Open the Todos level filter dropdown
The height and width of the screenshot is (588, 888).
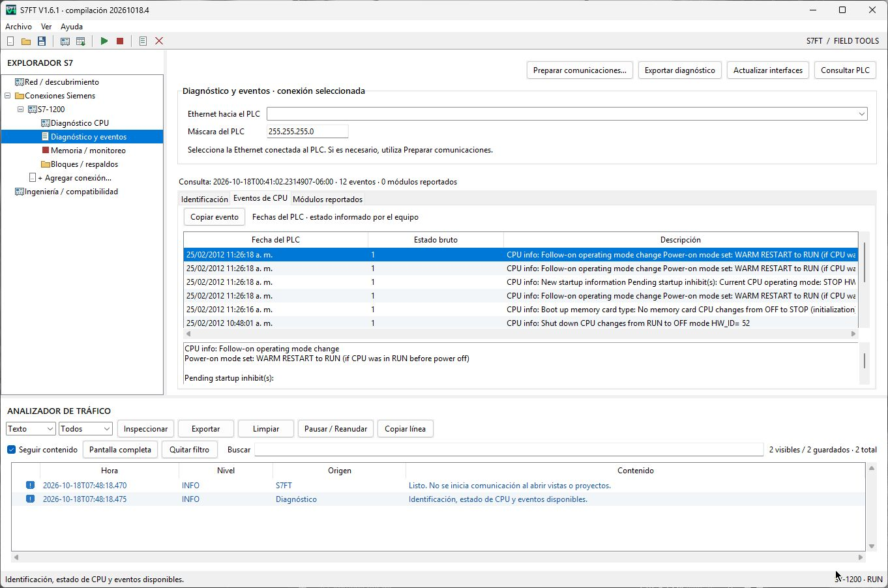tap(85, 429)
